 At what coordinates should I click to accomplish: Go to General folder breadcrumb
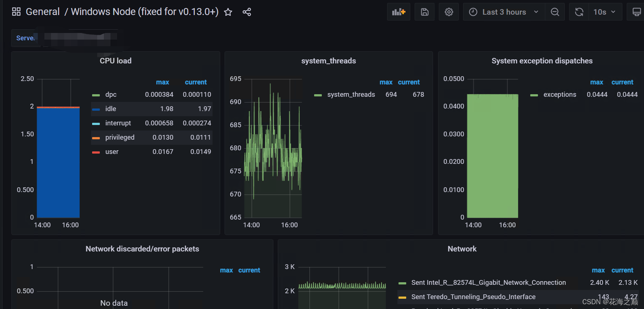click(x=43, y=12)
